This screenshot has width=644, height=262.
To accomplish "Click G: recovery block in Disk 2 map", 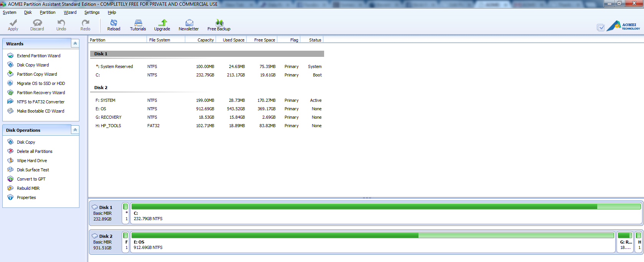I will pos(625,242).
